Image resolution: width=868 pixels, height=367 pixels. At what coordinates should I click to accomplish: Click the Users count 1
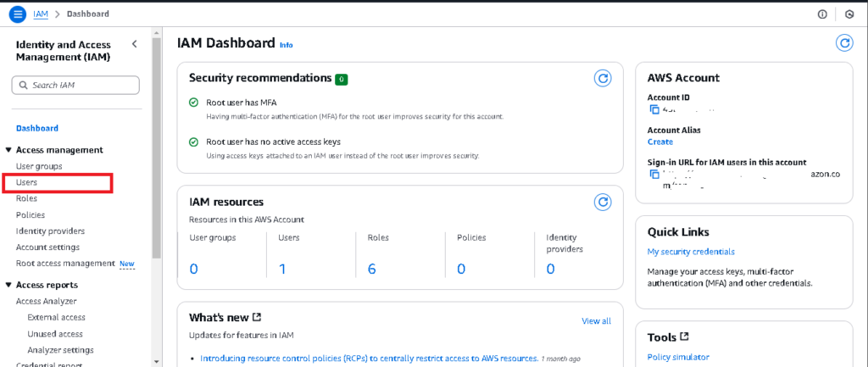pyautogui.click(x=282, y=269)
